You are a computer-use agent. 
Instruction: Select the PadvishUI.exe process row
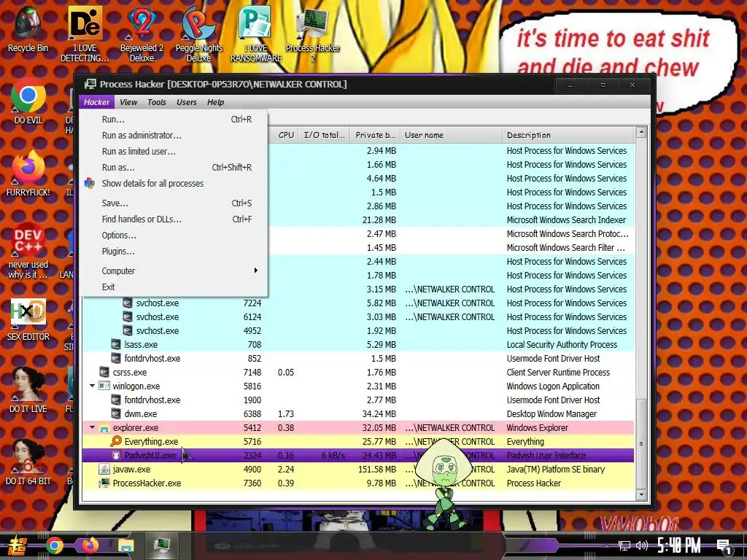(x=358, y=455)
